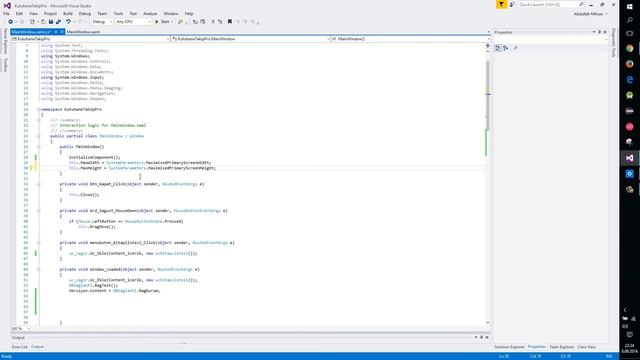Close the MainWindow.xaml.cs tab
This screenshot has width=640, height=360.
pos(62,32)
